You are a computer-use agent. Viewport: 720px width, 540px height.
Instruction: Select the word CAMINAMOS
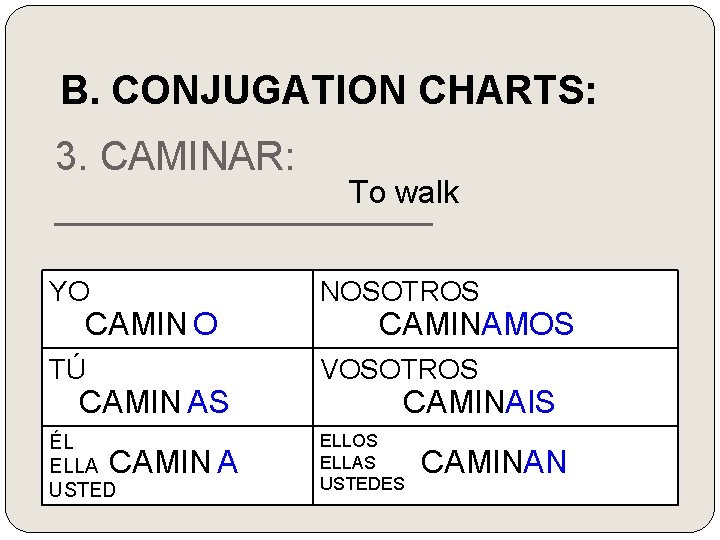click(x=476, y=324)
